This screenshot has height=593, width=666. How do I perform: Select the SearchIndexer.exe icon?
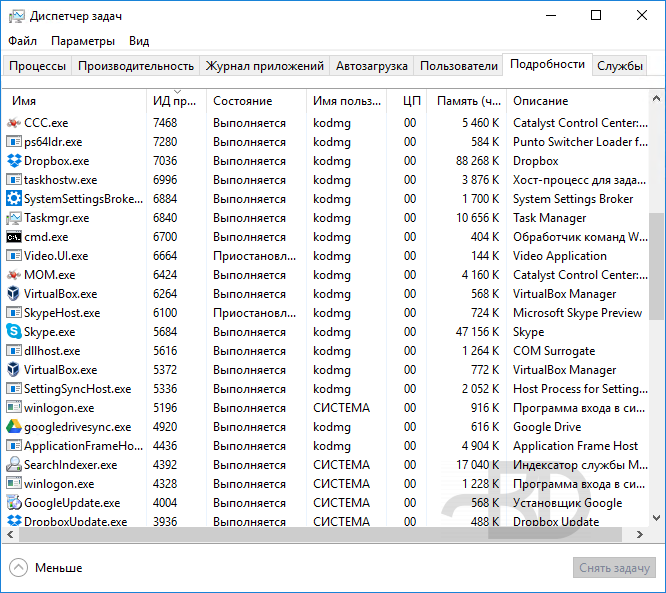[x=14, y=465]
